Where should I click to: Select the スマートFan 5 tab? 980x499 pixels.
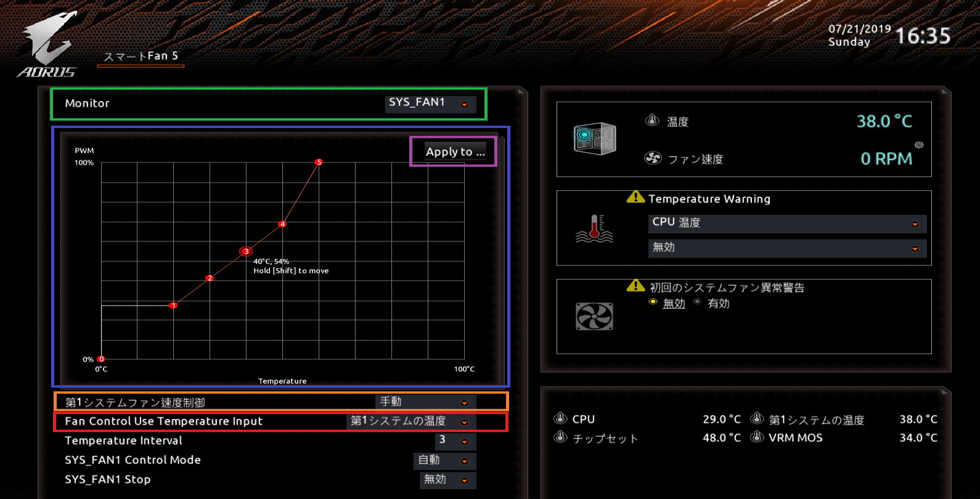[x=141, y=57]
